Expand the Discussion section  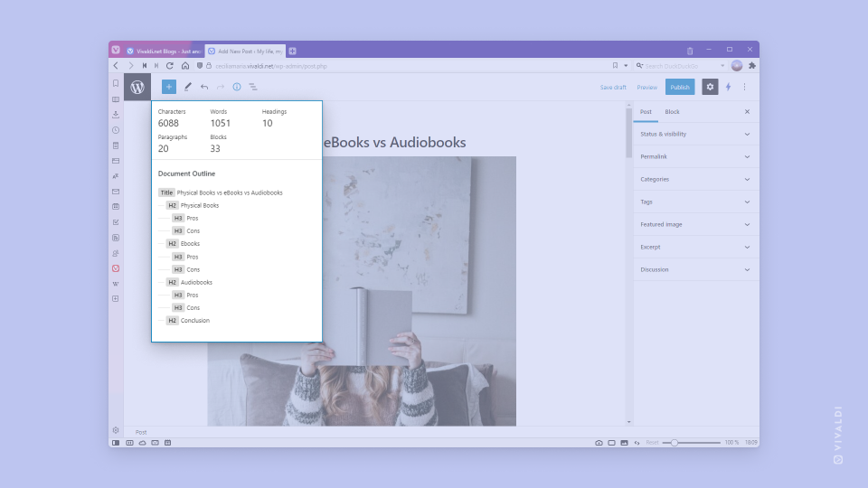696,269
